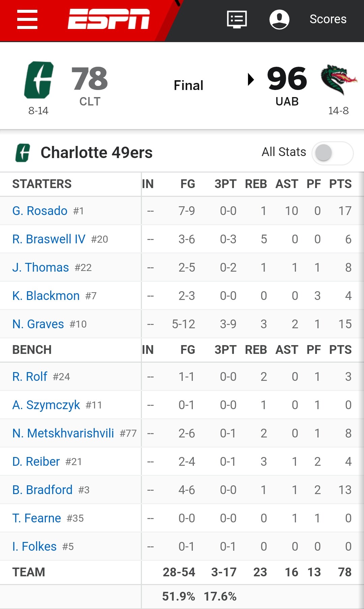Open N. Metskhvarishvili player link
Screen dimensions: 364x609
(x=63, y=433)
